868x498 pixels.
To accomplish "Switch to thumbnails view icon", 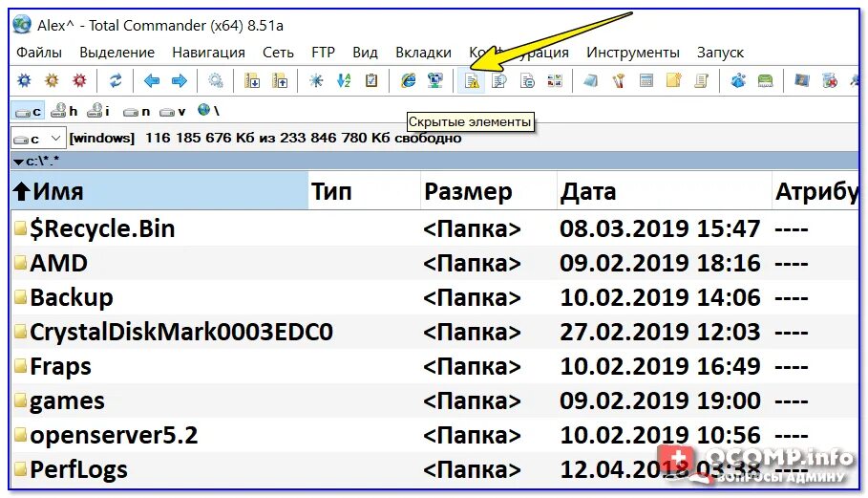I will point(555,81).
